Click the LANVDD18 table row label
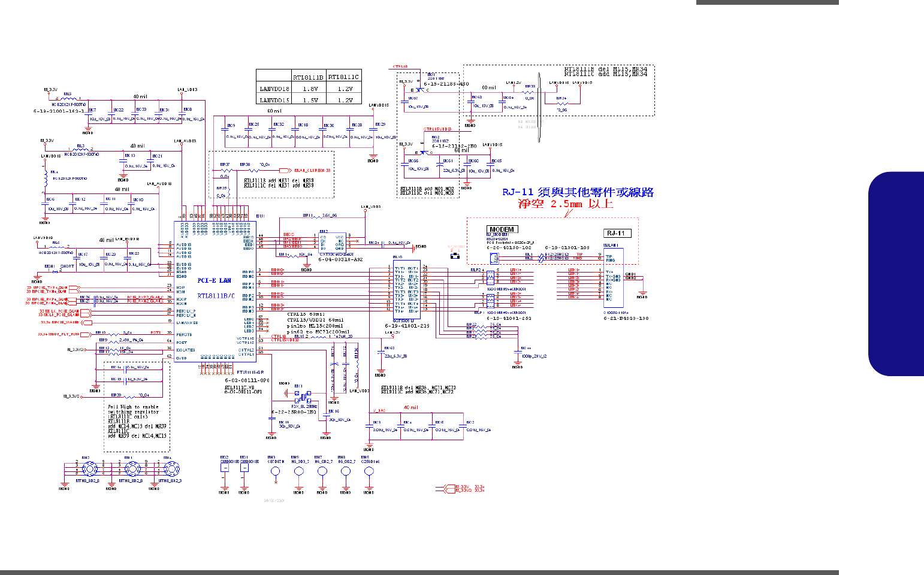This screenshot has width=924, height=575. click(274, 89)
